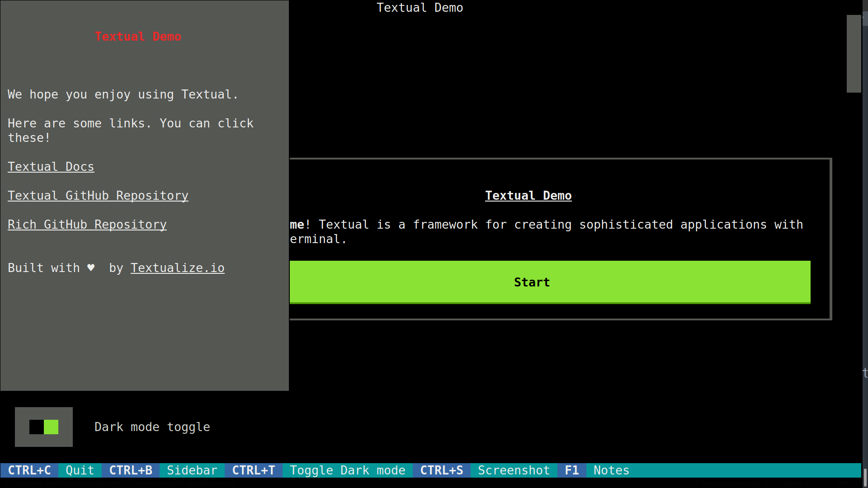Click the red Textual Demo sidebar title

138,37
